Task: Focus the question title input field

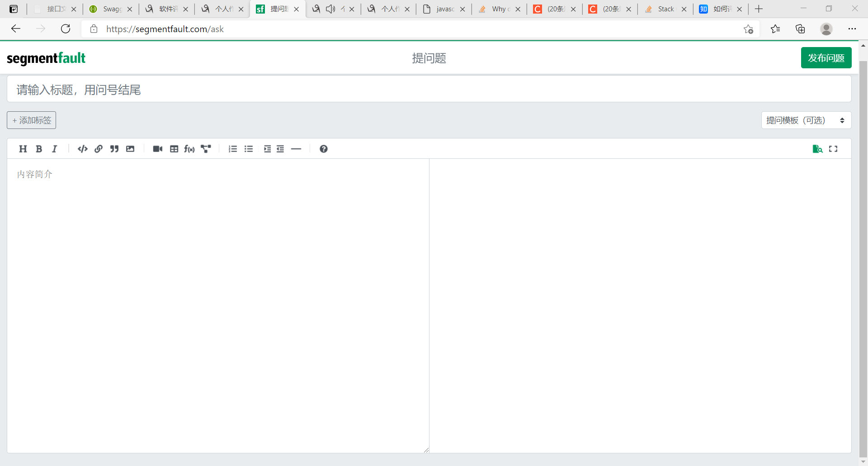Action: (429, 90)
